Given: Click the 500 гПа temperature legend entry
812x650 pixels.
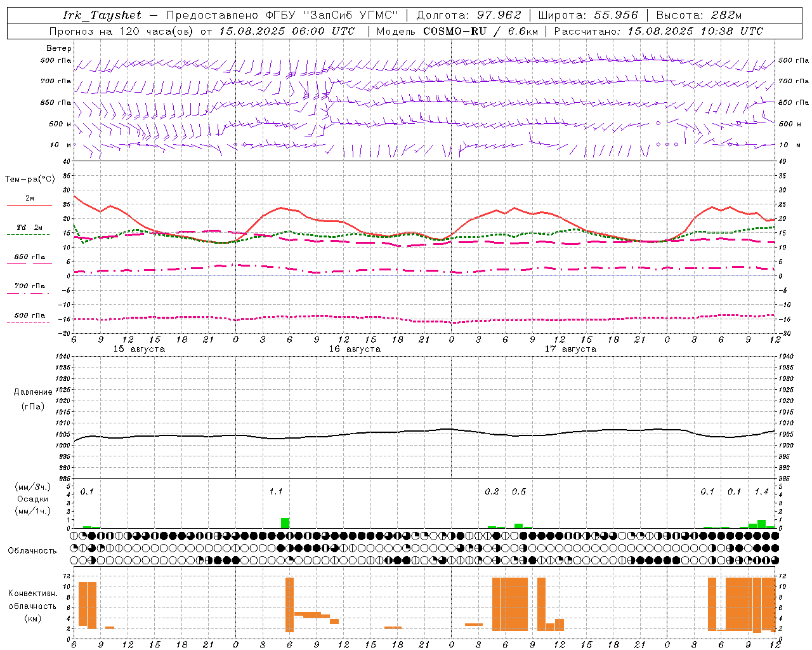Looking at the screenshot, I should point(30,315).
